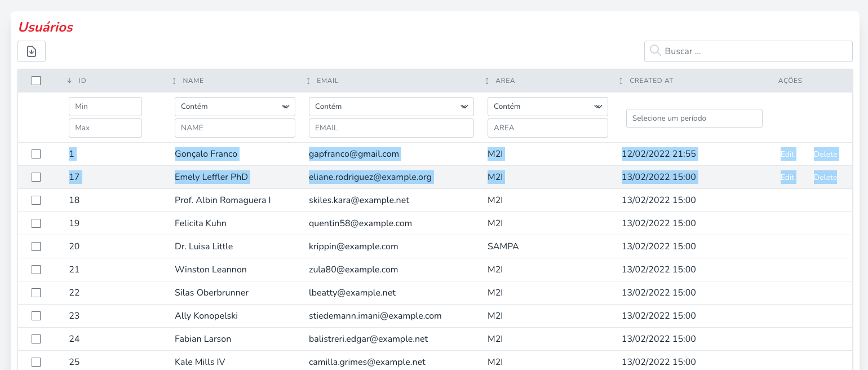The image size is (868, 370).
Task: Click name Winston Leannon
Action: [211, 270]
